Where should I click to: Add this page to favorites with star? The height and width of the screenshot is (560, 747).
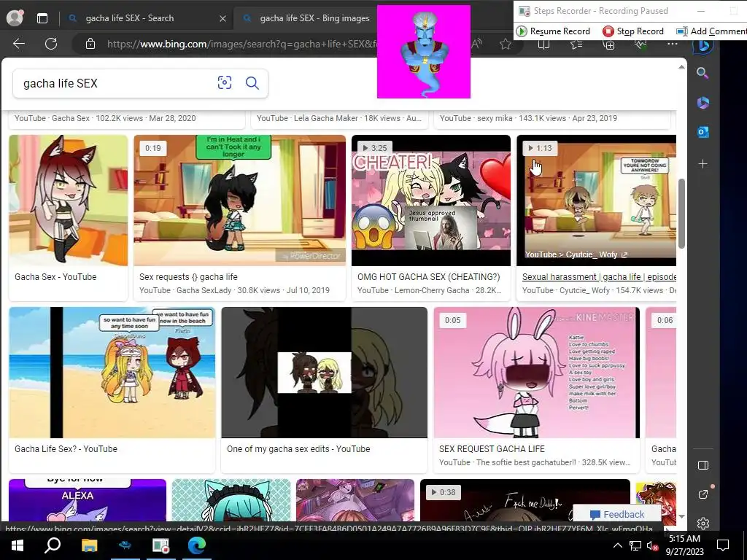tap(506, 44)
